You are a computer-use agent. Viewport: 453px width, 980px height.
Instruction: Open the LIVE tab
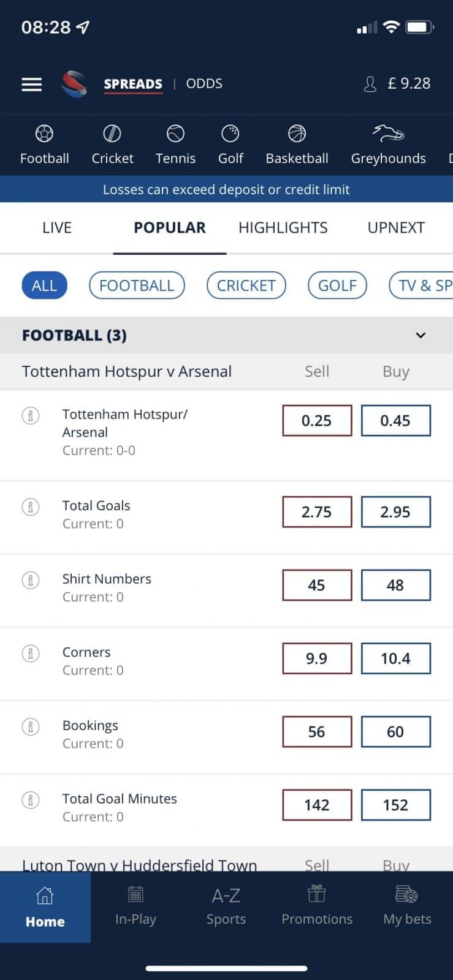pos(57,228)
